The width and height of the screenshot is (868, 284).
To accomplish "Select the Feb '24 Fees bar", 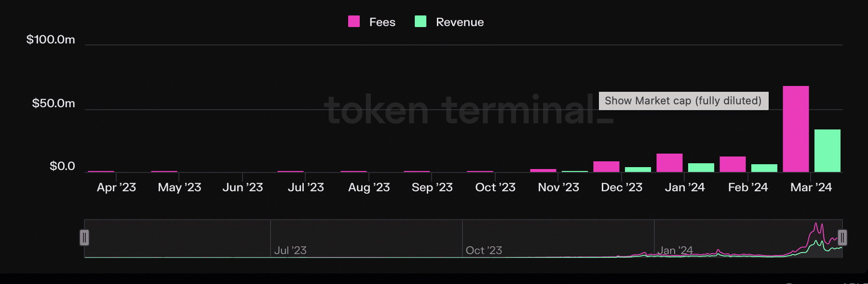I will (732, 164).
